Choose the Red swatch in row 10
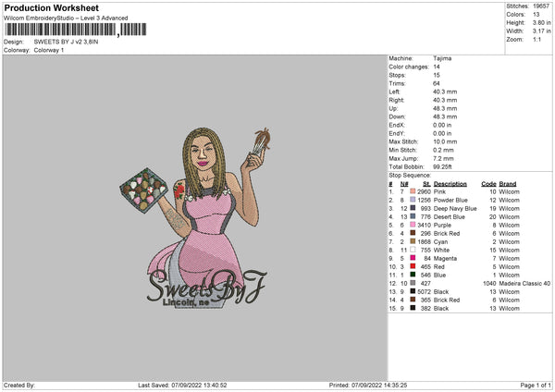 (x=413, y=266)
